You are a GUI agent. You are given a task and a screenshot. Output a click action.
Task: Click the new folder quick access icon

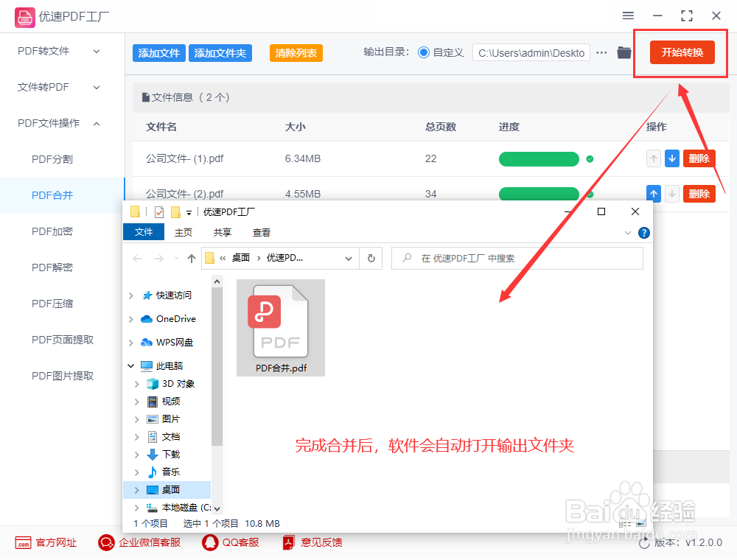pos(176,212)
